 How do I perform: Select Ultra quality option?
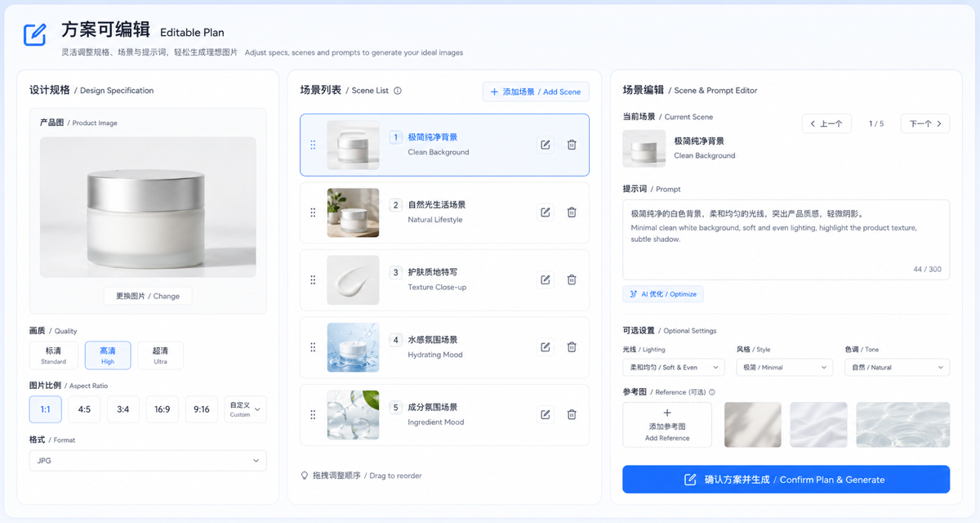click(160, 355)
